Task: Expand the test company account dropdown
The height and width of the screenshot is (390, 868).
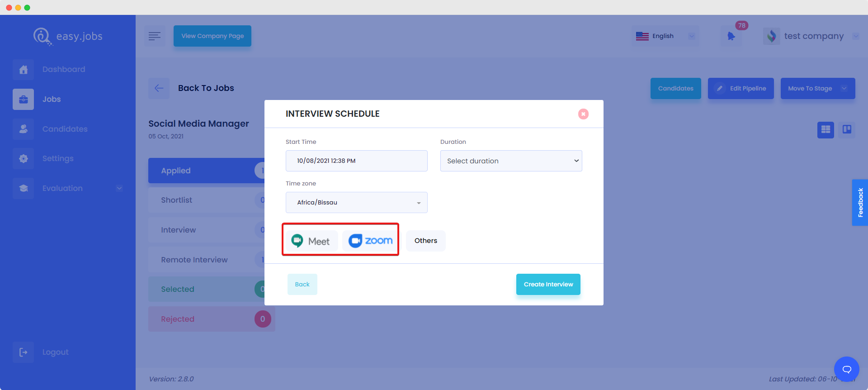Action: point(856,36)
